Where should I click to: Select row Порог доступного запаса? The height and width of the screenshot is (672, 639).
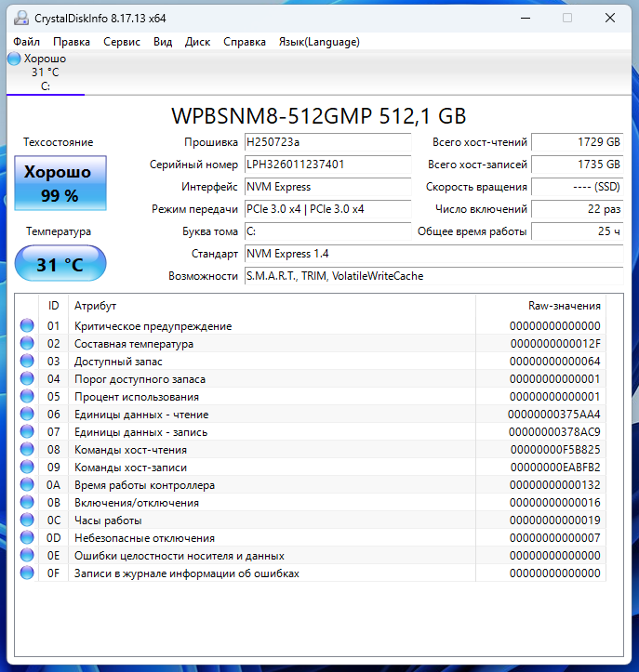click(x=311, y=379)
